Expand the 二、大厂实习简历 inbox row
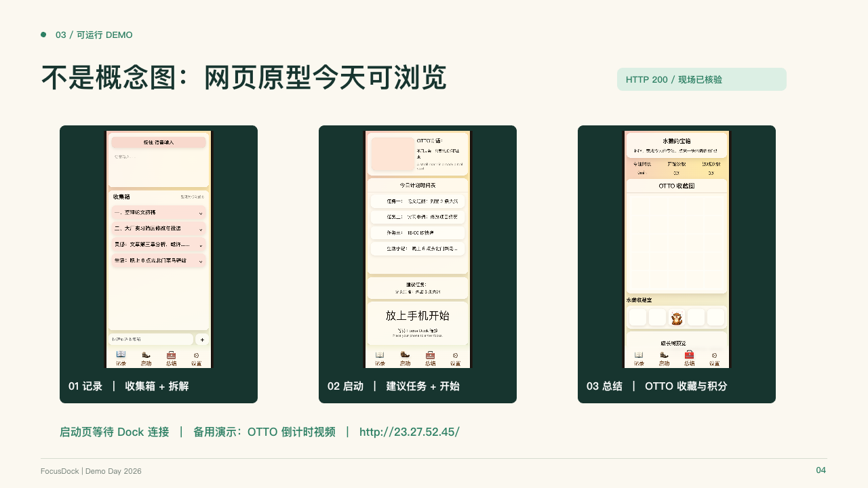868x488 pixels. 159,229
